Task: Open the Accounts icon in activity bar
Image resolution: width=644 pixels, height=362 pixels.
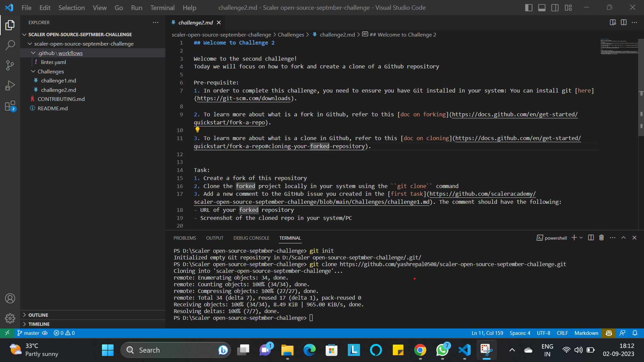Action: [10, 298]
